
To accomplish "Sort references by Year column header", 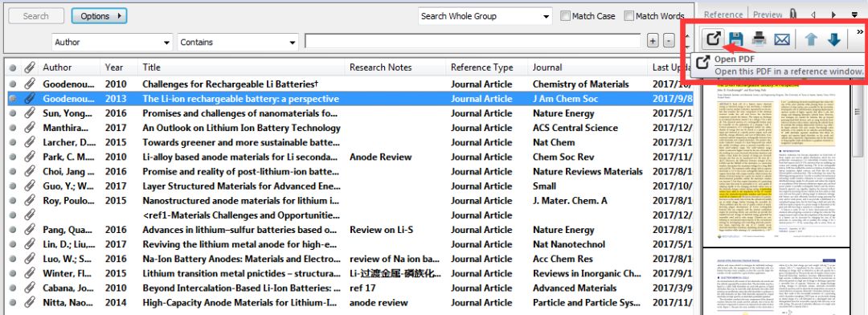I will pyautogui.click(x=114, y=67).
